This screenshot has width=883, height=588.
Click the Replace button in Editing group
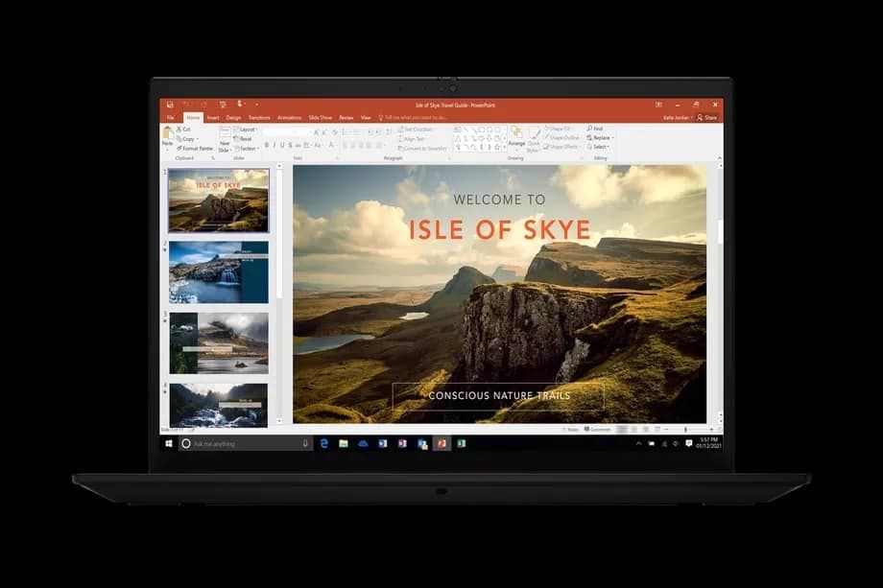[601, 137]
